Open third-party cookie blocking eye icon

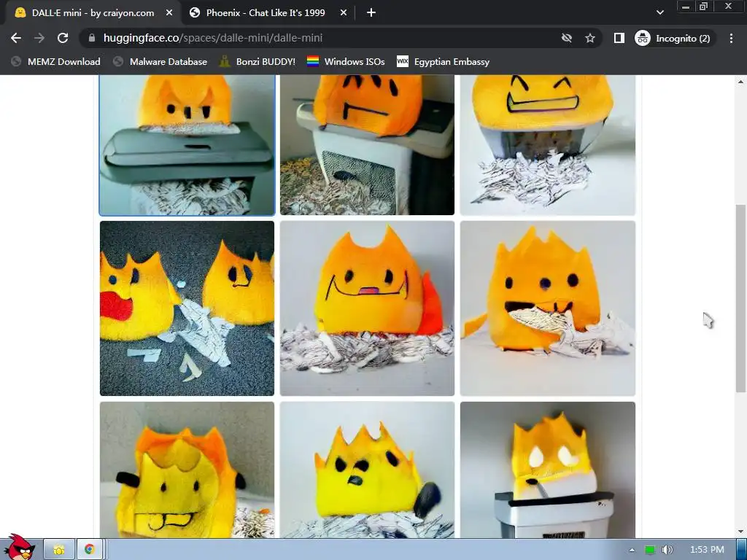point(566,38)
